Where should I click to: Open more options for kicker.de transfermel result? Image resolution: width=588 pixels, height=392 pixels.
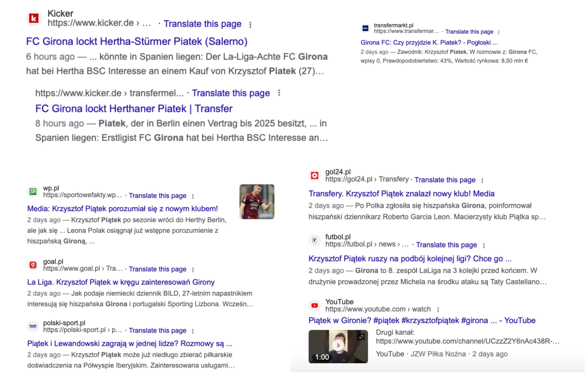click(279, 93)
